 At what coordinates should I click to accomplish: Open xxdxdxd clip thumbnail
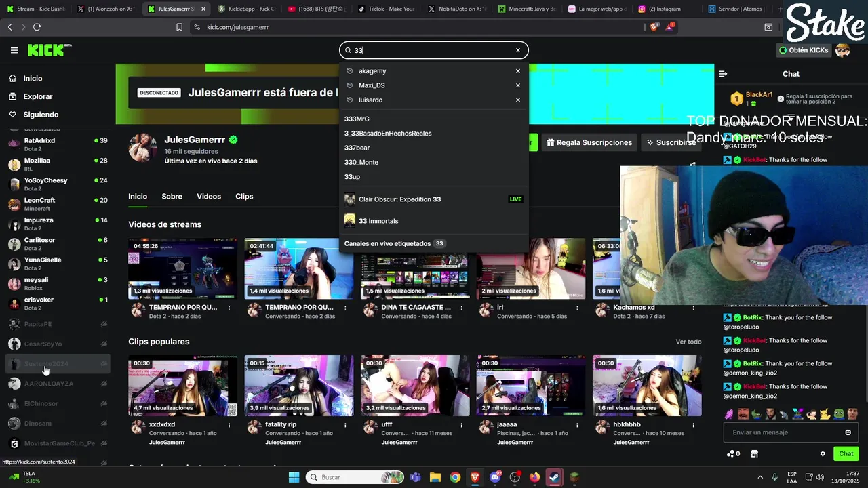[183, 386]
